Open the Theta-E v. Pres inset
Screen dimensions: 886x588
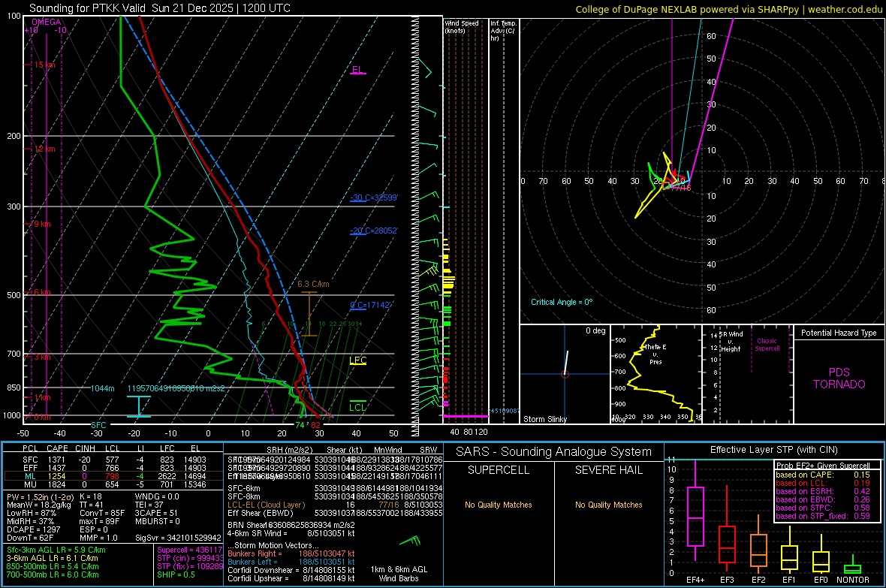656,374
